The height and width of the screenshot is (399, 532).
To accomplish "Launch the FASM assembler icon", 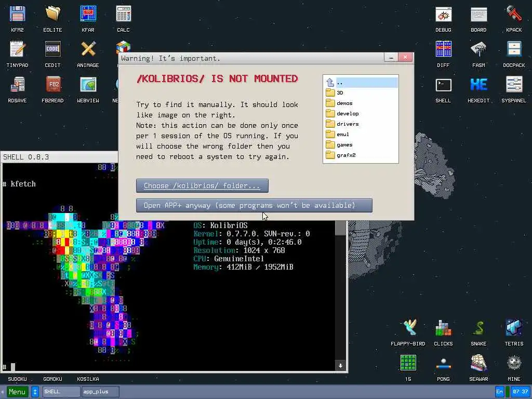I will [x=478, y=49].
